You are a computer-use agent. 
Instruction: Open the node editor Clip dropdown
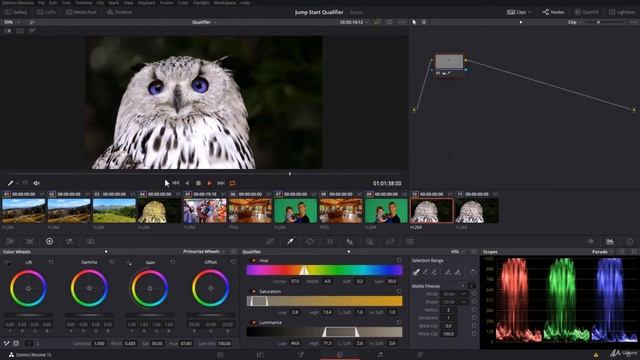click(574, 22)
